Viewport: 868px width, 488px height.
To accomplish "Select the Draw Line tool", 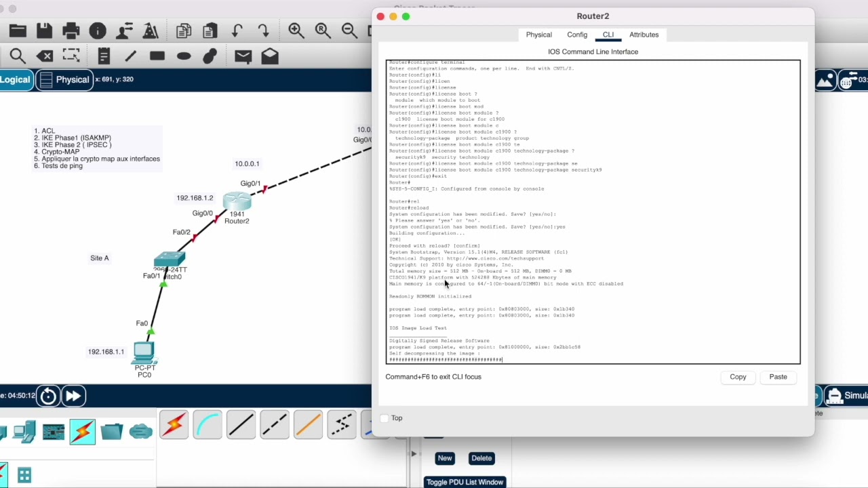I will (130, 56).
